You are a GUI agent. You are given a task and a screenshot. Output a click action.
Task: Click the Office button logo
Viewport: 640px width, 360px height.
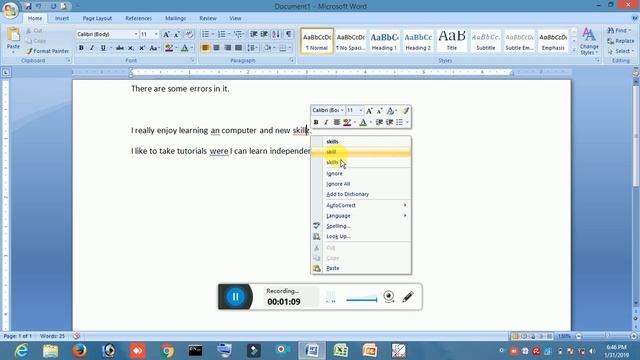click(x=10, y=9)
